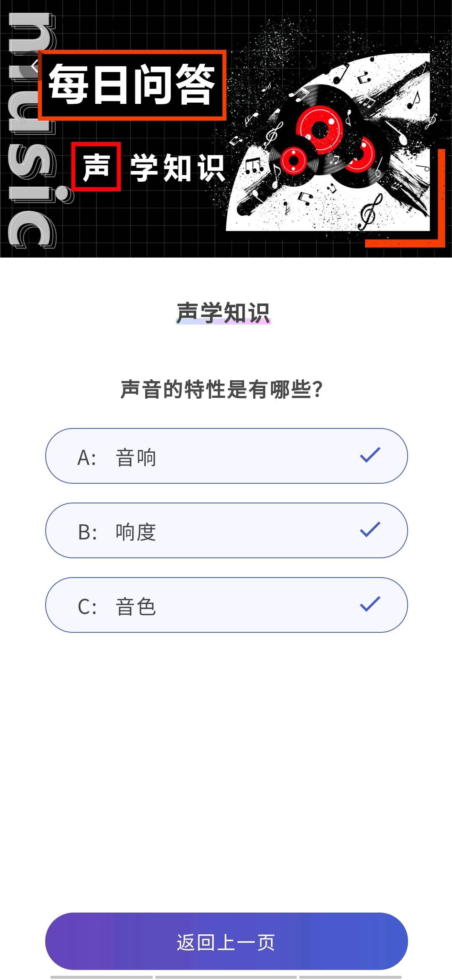The image size is (452, 980).
Task: Select answer option C: 音色
Action: (x=226, y=605)
